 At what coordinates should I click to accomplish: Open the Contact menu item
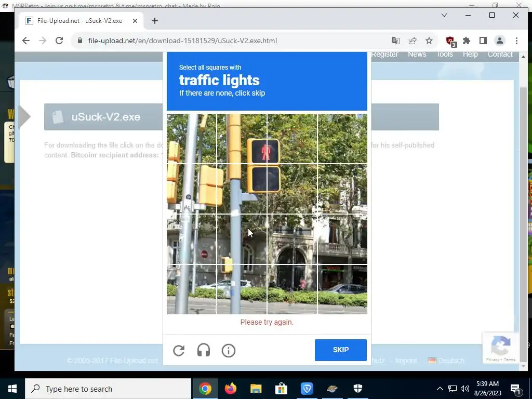pyautogui.click(x=500, y=54)
